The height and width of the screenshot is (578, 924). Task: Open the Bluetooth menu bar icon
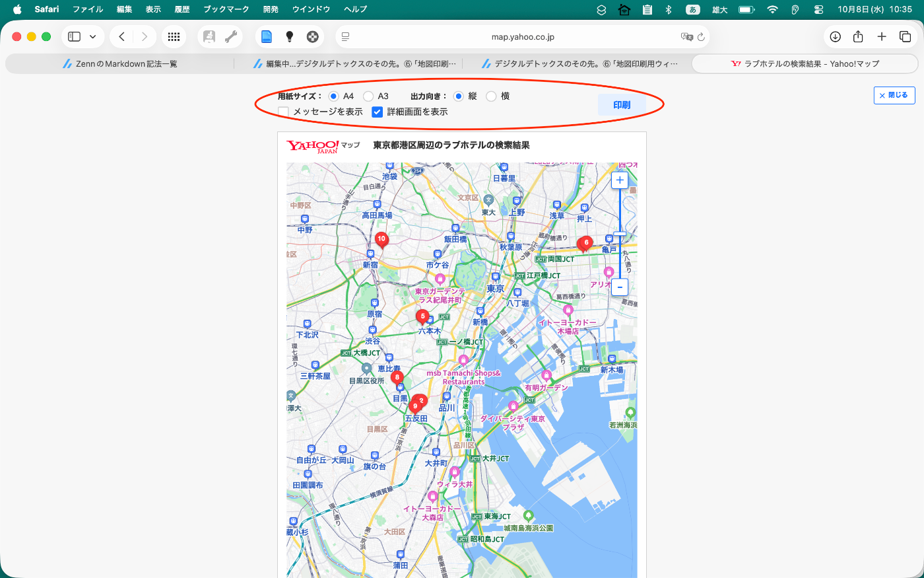coord(668,9)
